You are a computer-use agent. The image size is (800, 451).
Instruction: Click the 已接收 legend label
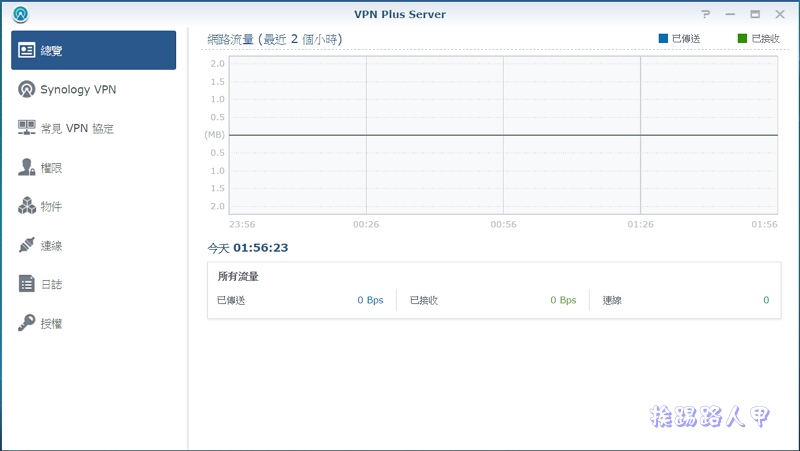(x=765, y=38)
